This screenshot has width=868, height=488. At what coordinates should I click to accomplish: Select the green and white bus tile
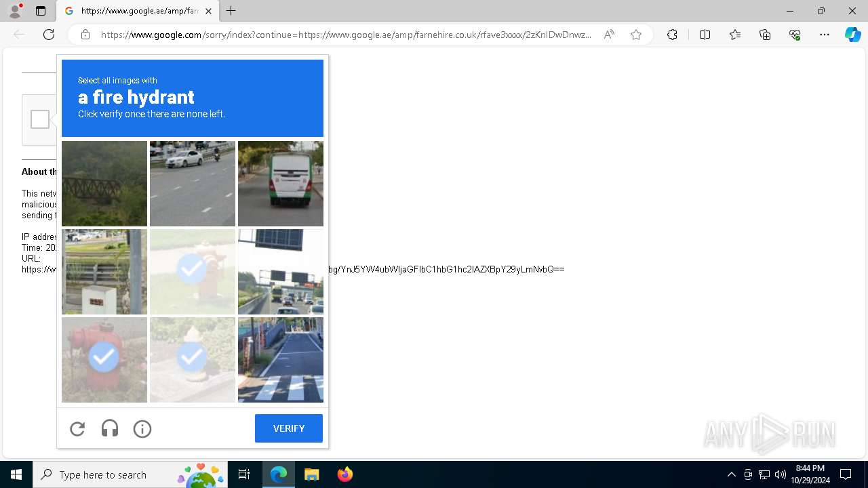pos(281,184)
